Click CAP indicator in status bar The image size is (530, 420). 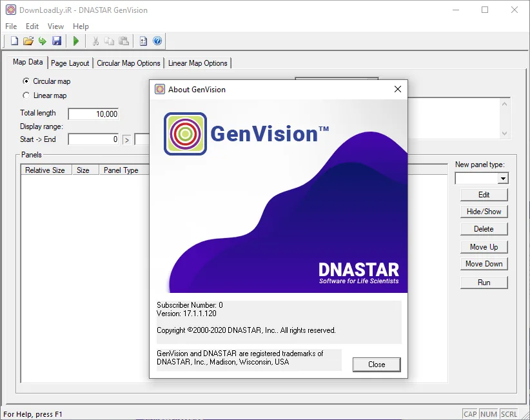coord(470,414)
